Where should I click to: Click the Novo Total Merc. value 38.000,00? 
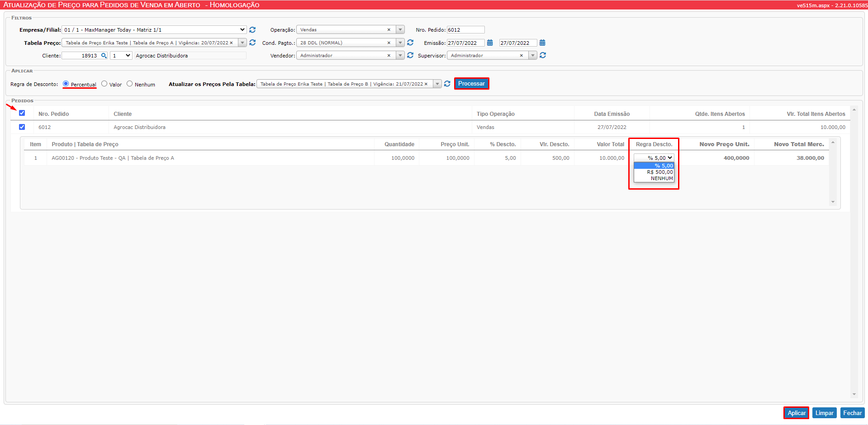810,158
